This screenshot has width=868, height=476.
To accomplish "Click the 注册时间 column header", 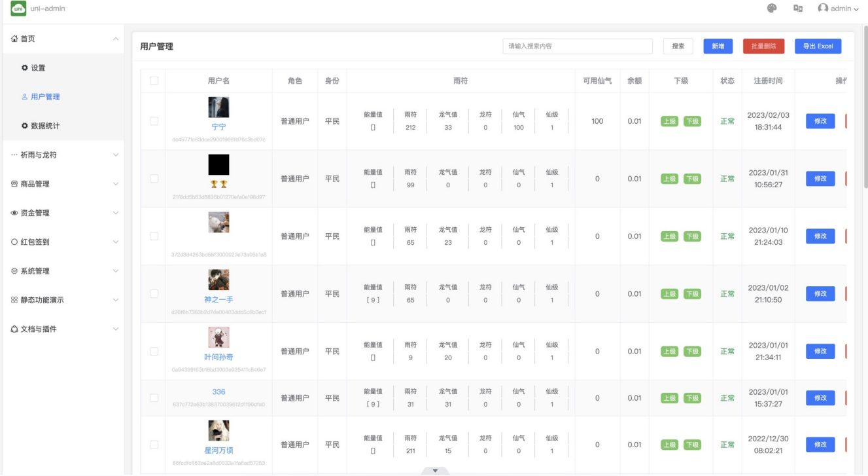I will 768,81.
